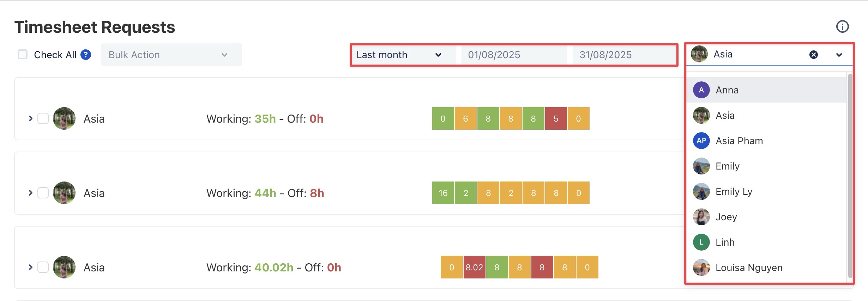Click Emily Ly's avatar in dropdown
Image resolution: width=868 pixels, height=301 pixels.
coord(701,191)
